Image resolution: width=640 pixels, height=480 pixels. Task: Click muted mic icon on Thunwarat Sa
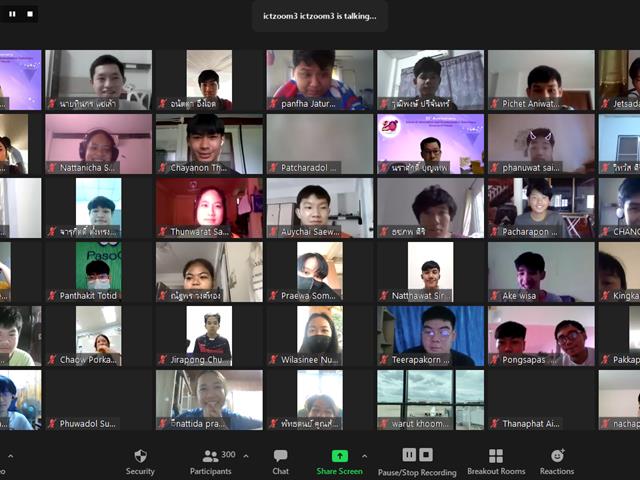coord(163,232)
